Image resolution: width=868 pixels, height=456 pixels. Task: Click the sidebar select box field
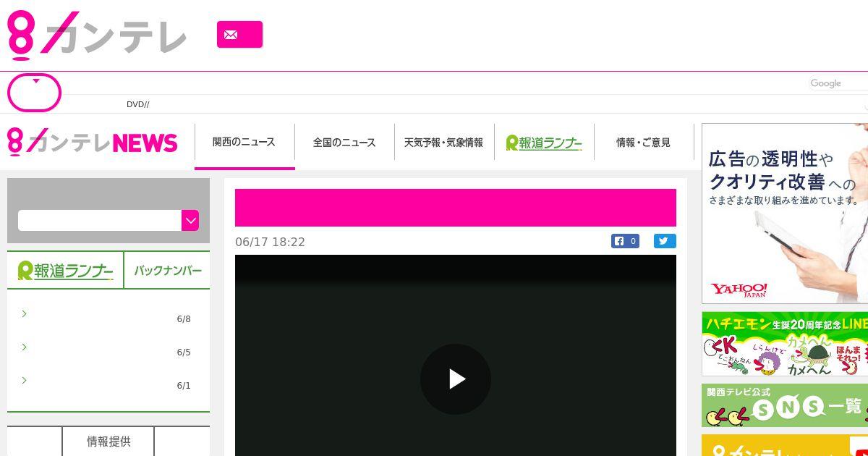(100, 221)
